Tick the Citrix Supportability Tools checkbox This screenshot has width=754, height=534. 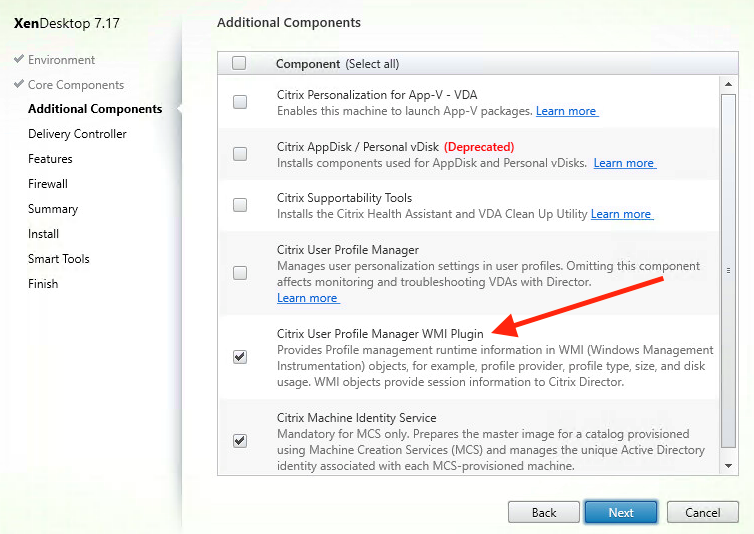click(240, 205)
